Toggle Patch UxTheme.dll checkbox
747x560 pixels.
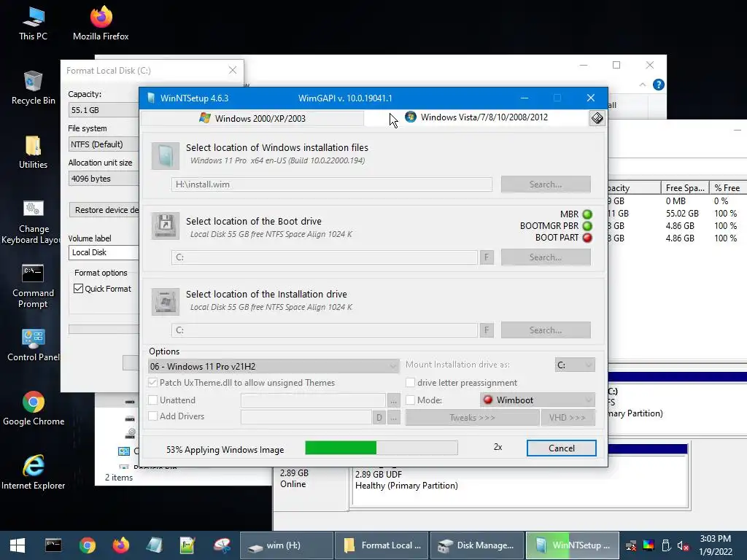[x=153, y=382]
